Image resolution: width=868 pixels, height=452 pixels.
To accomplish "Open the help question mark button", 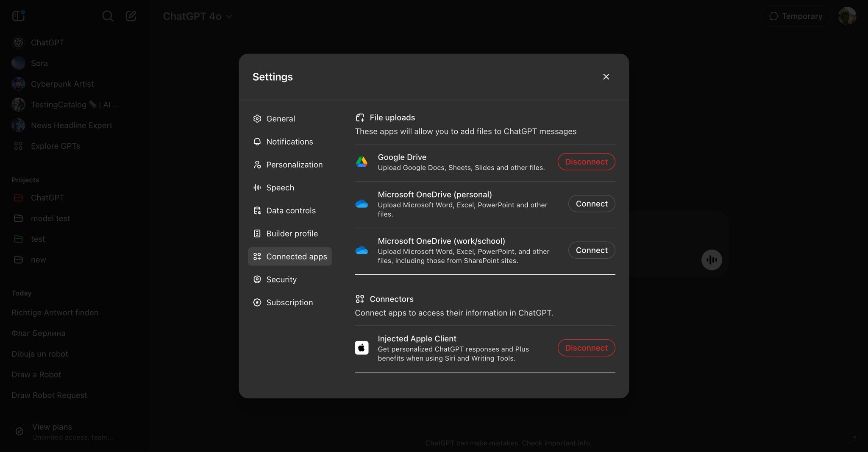I will coord(854,438).
